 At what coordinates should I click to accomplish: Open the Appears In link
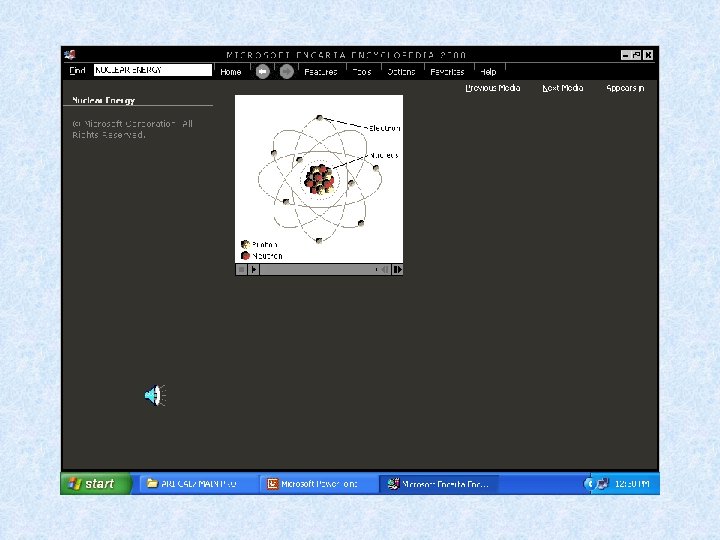(625, 88)
